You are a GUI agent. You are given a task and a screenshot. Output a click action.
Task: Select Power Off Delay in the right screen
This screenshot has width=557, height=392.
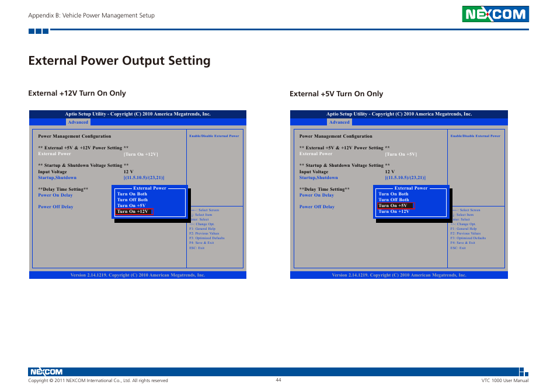tap(317, 207)
